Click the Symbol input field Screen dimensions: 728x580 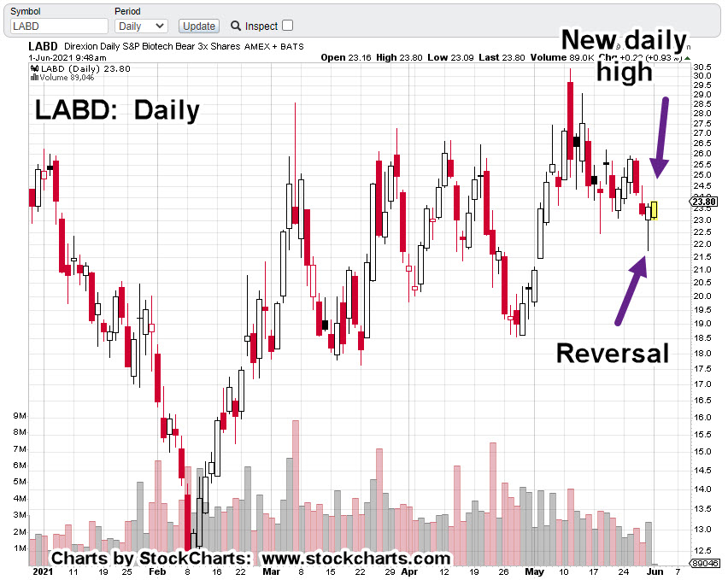click(x=57, y=26)
